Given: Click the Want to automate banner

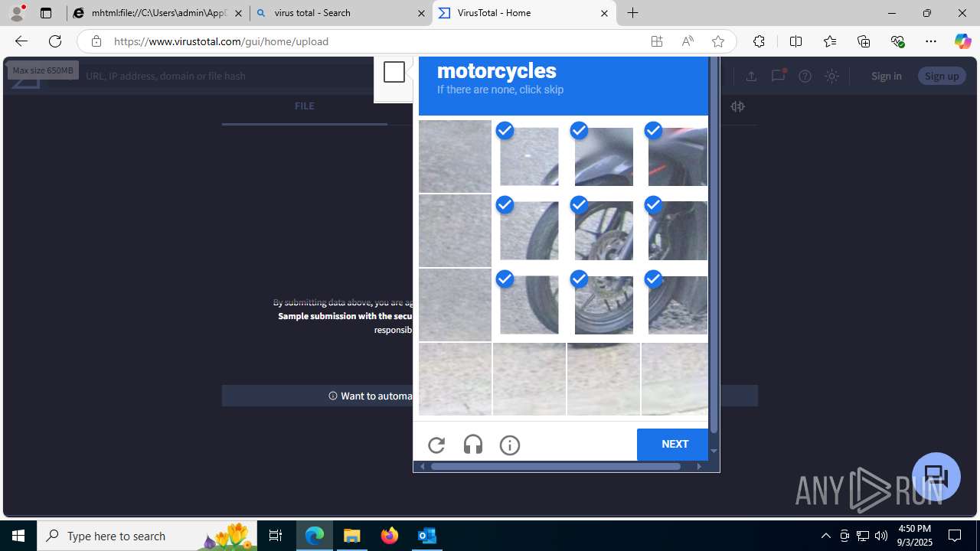Looking at the screenshot, I should [317, 396].
